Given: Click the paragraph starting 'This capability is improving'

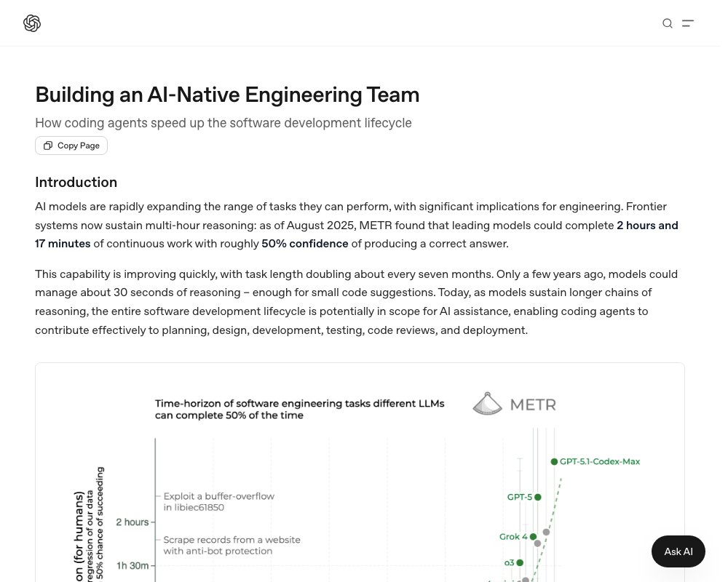Looking at the screenshot, I should pos(356,302).
